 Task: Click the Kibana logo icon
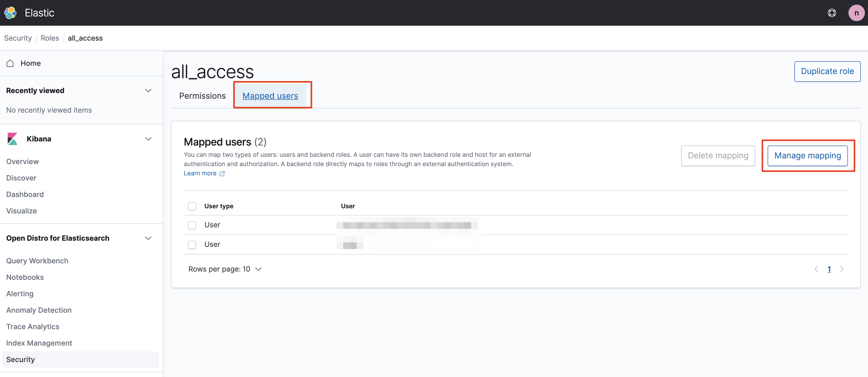[x=12, y=139]
